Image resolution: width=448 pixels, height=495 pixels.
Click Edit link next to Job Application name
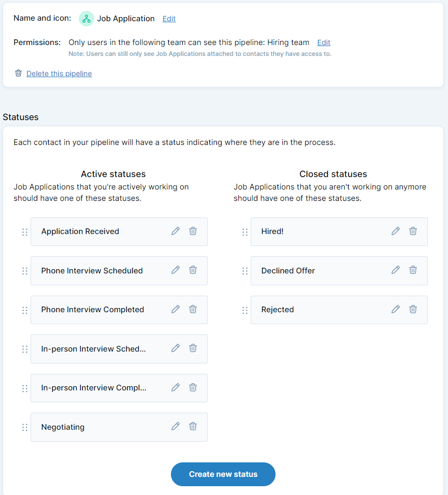(169, 19)
